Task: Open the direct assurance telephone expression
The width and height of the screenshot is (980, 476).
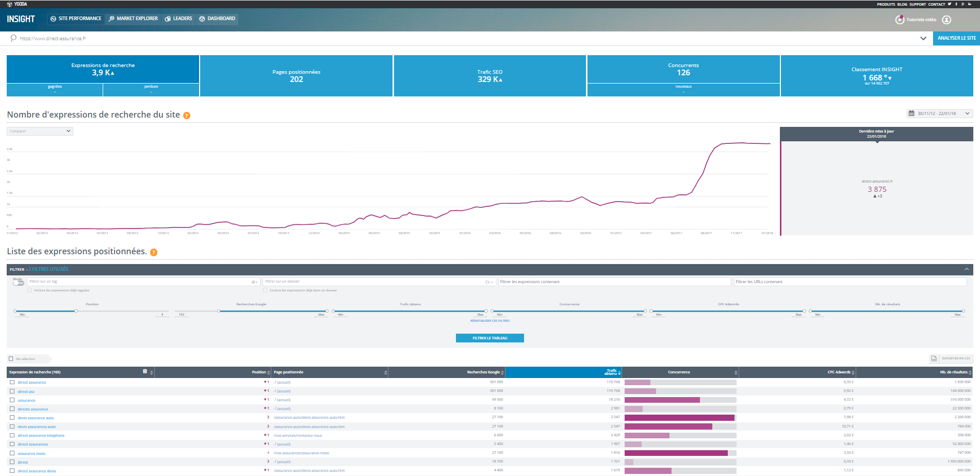Action: pyautogui.click(x=41, y=436)
